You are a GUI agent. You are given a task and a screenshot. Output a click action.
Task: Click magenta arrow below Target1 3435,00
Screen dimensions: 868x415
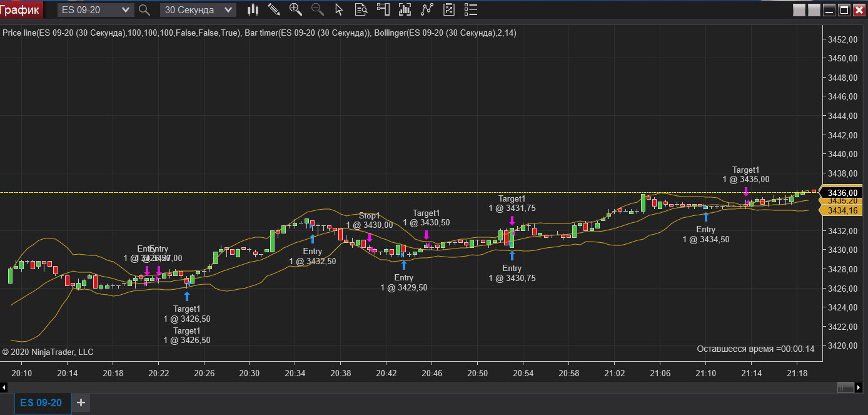pyautogui.click(x=745, y=192)
